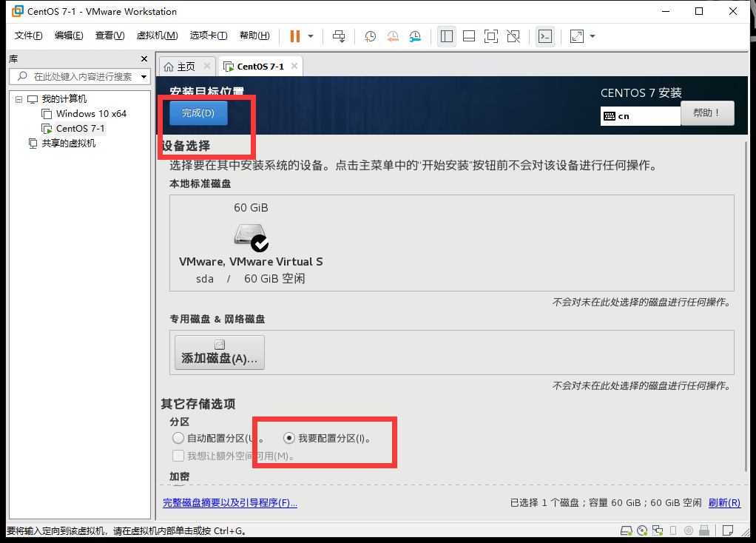The height and width of the screenshot is (543, 756).
Task: Select the 自动配置分区 radio button
Action: coord(178,438)
